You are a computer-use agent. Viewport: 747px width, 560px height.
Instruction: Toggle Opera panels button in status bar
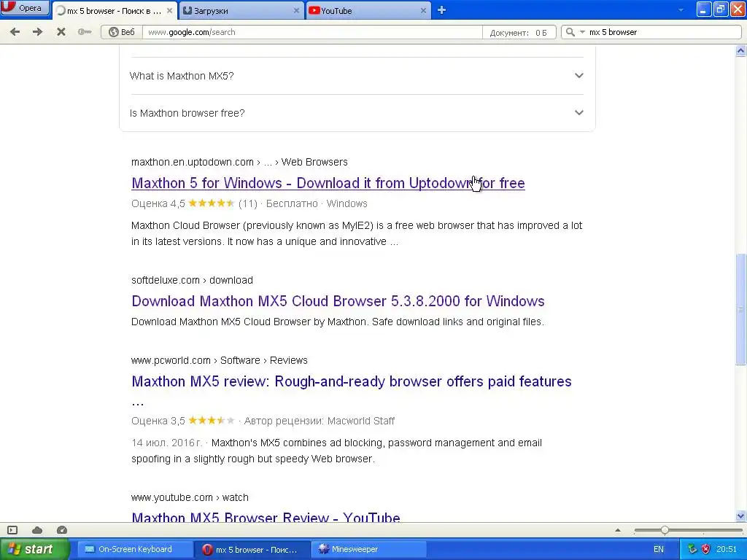pos(12,530)
